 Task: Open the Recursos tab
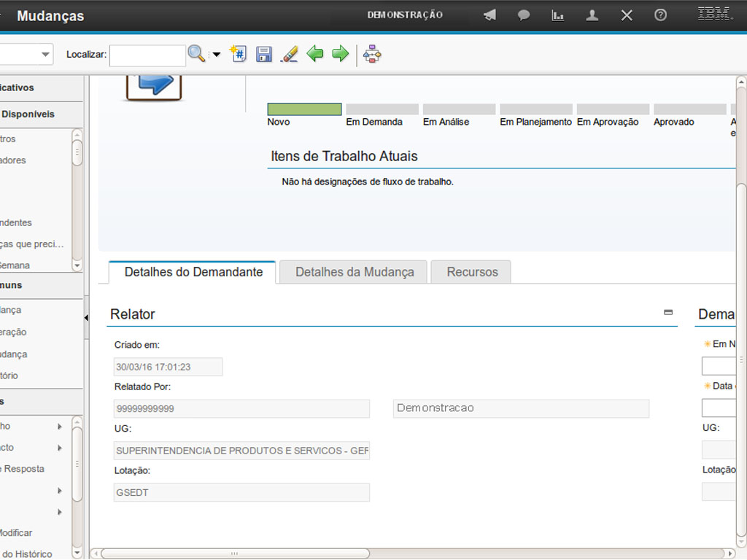pyautogui.click(x=472, y=272)
